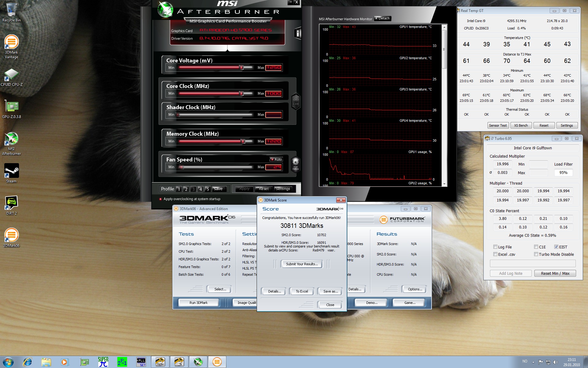
Task: Select Afterburner profile 5
Action: (x=208, y=189)
